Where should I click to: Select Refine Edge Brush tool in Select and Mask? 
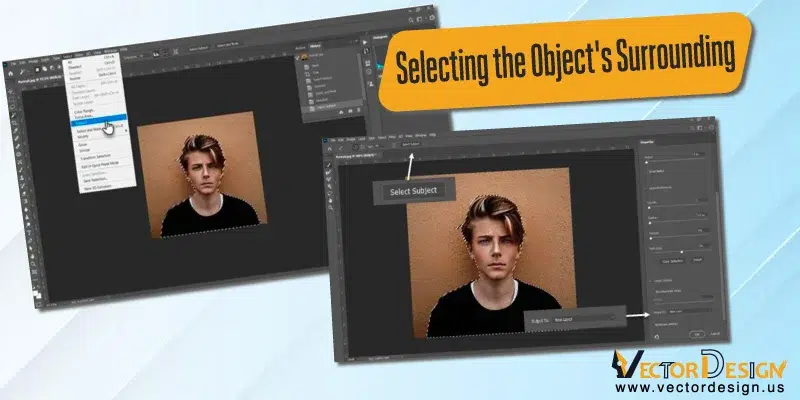click(328, 172)
